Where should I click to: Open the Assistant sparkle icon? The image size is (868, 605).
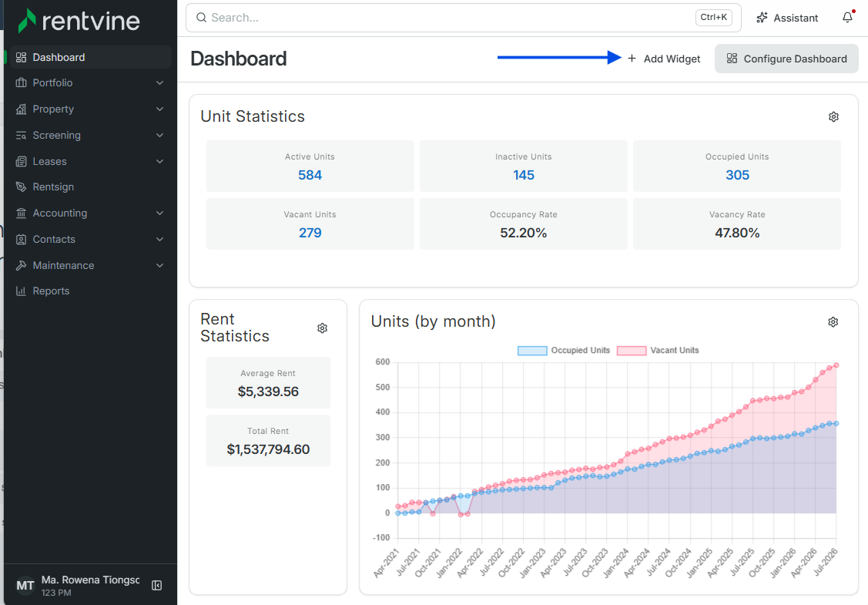tap(762, 18)
